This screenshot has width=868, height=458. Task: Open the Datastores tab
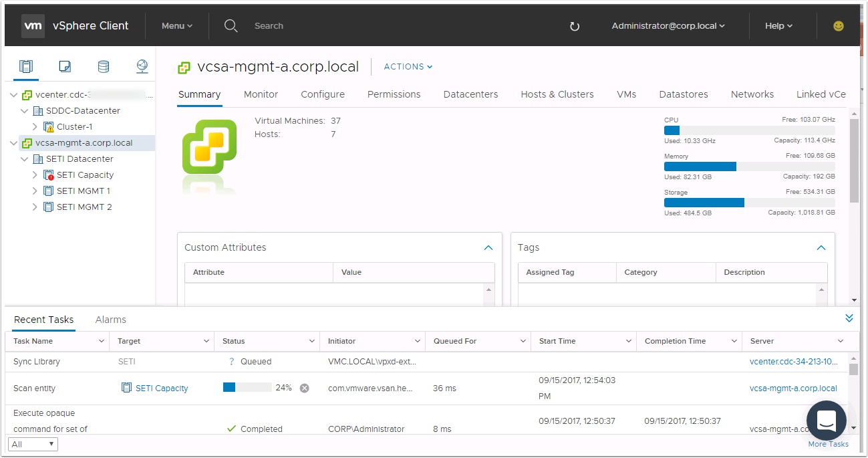point(684,94)
